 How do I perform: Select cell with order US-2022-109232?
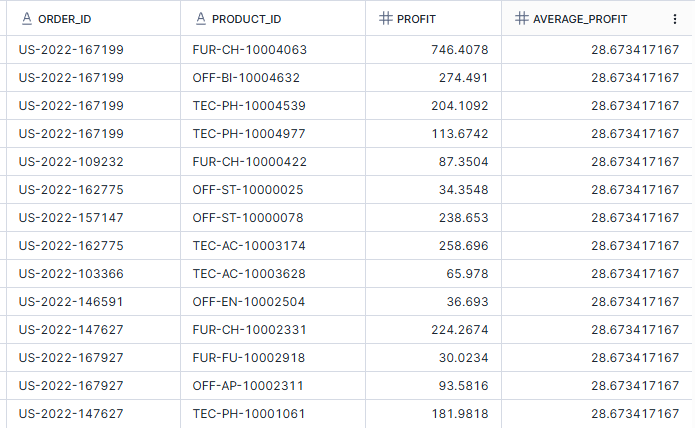[71, 161]
